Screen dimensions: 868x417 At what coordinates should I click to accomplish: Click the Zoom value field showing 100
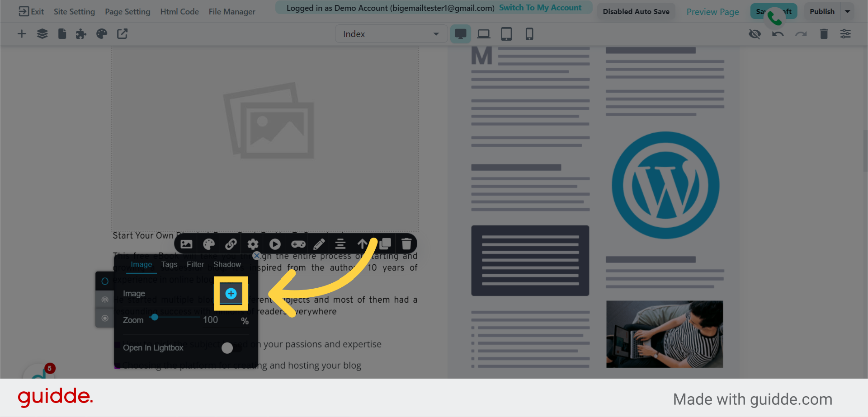pyautogui.click(x=211, y=320)
